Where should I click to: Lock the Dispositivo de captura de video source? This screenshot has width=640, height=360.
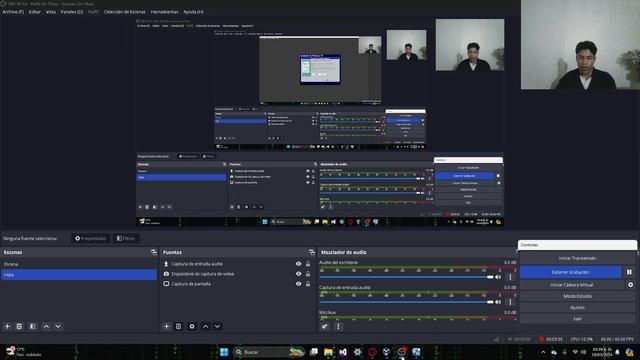(308, 274)
